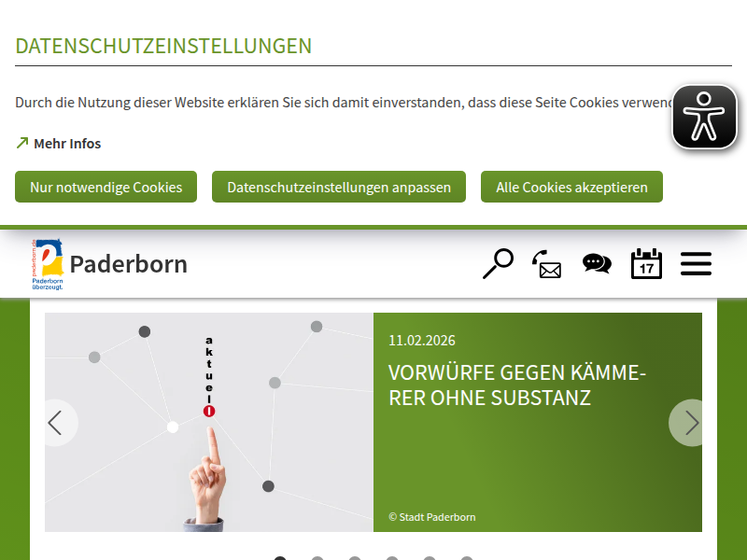Select the third carousel pagination dot
747x560 pixels.
[x=355, y=558]
